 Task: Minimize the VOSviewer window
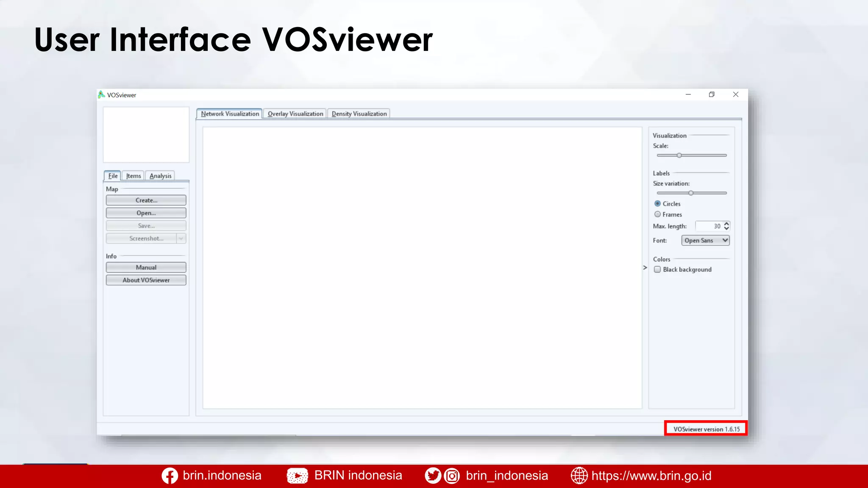(x=688, y=94)
